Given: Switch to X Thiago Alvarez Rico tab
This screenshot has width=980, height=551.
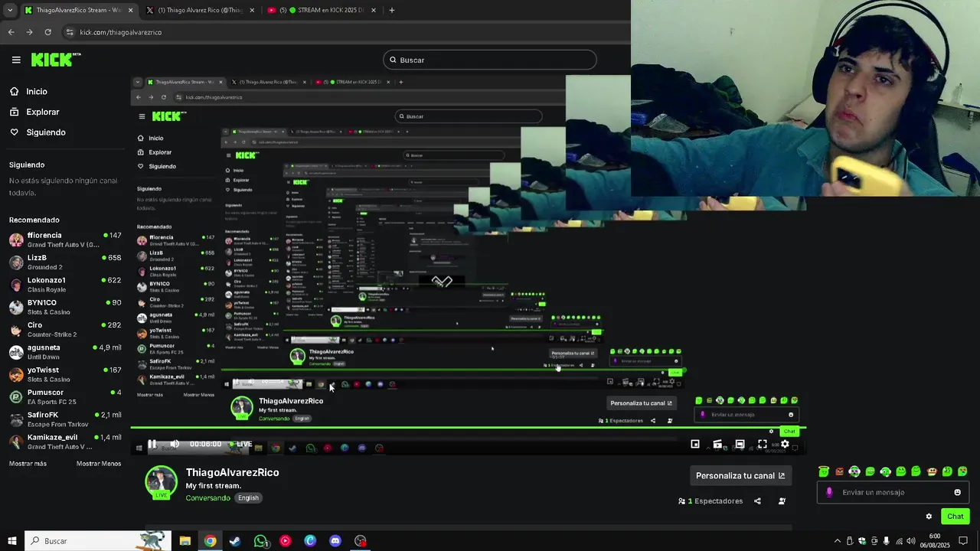Looking at the screenshot, I should click(201, 10).
